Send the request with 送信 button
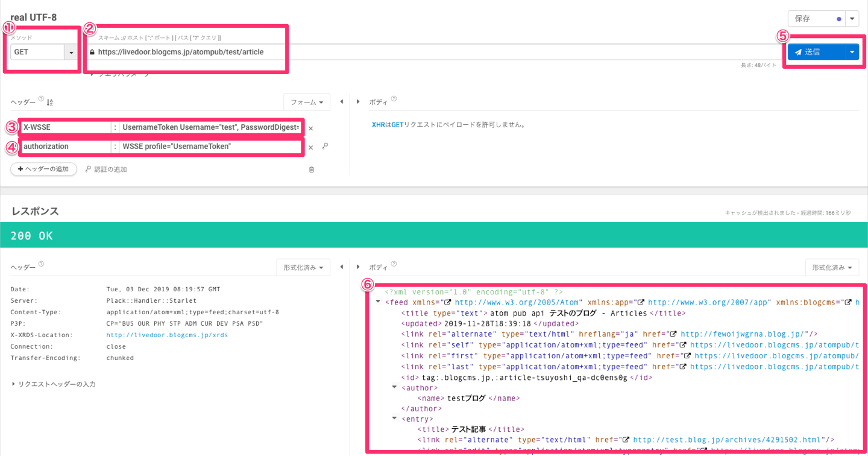868x456 pixels. point(816,52)
